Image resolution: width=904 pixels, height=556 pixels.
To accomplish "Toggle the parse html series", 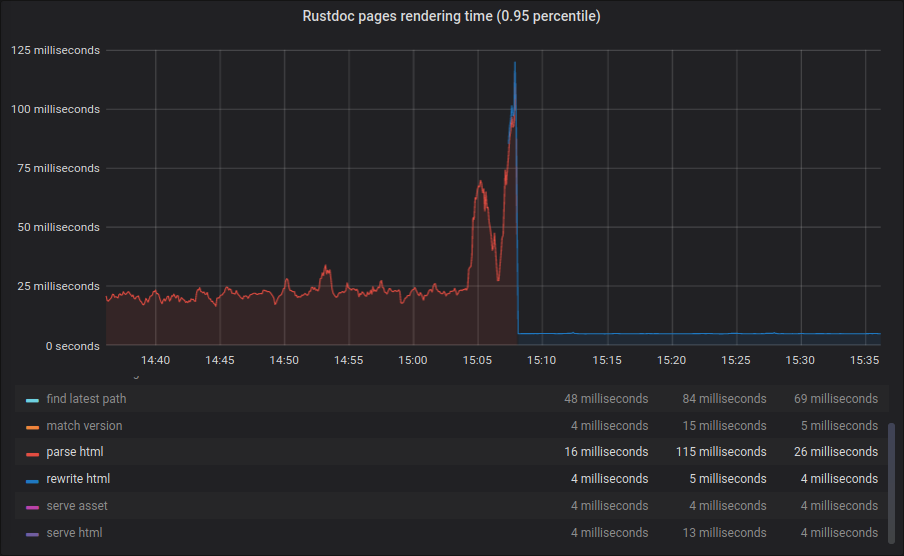I will coord(75,452).
